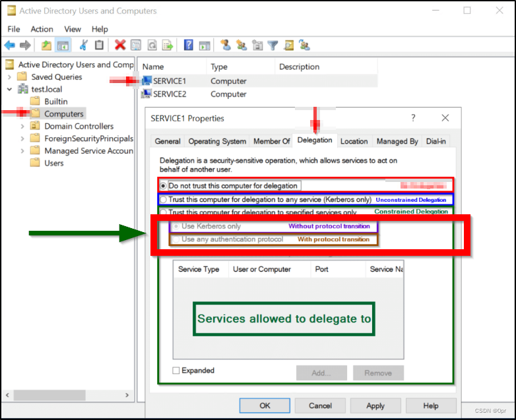Click the test.local domain icon
Screen dimensions: 516x420
pos(23,89)
